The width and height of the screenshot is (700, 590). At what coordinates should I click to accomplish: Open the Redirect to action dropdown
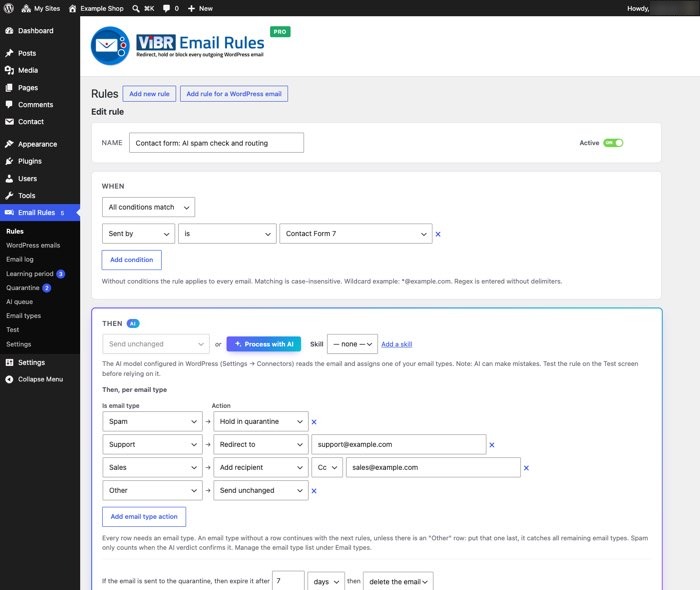point(261,445)
